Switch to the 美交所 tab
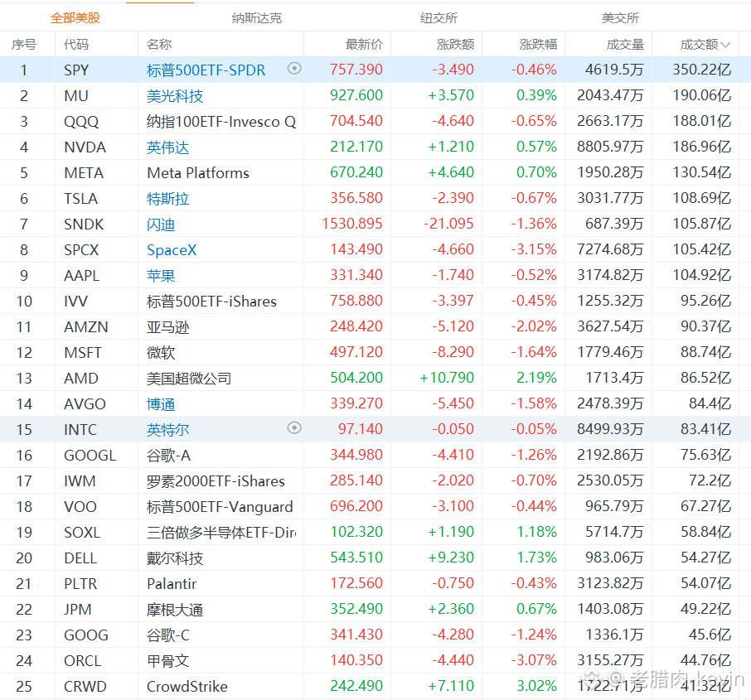This screenshot has height=700, width=751. 620,18
